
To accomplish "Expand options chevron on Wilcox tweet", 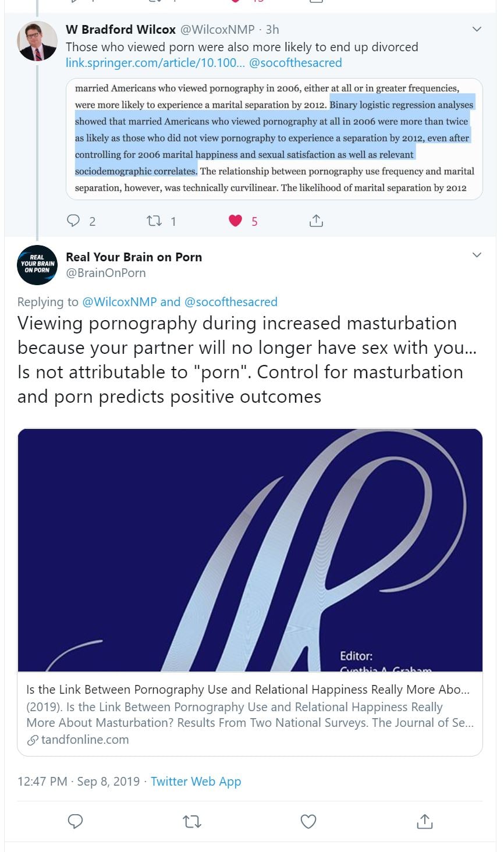I will (x=477, y=29).
